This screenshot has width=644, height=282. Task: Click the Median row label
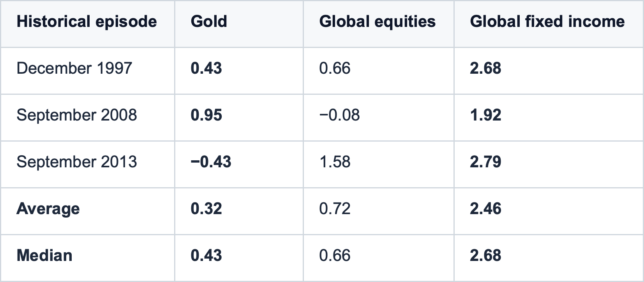(44, 255)
